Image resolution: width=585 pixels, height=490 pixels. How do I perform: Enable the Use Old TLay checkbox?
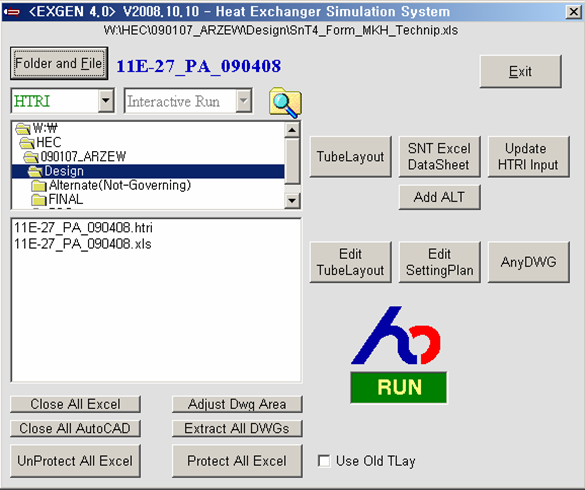pyautogui.click(x=324, y=461)
